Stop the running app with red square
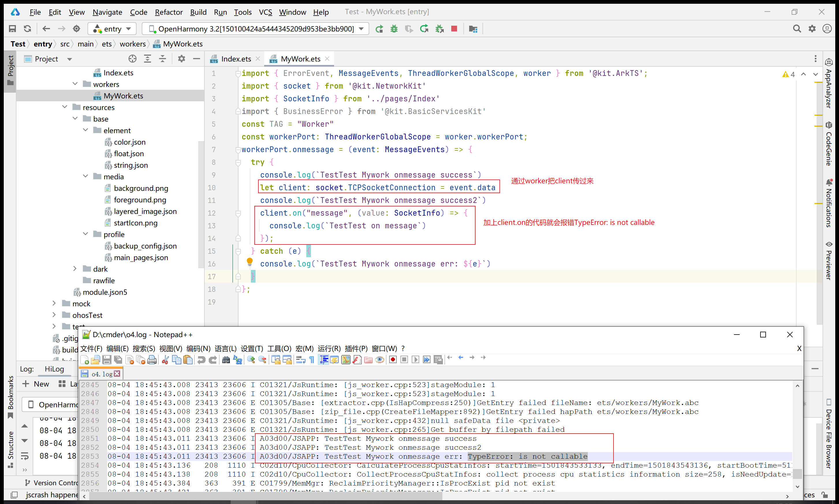 coord(454,29)
